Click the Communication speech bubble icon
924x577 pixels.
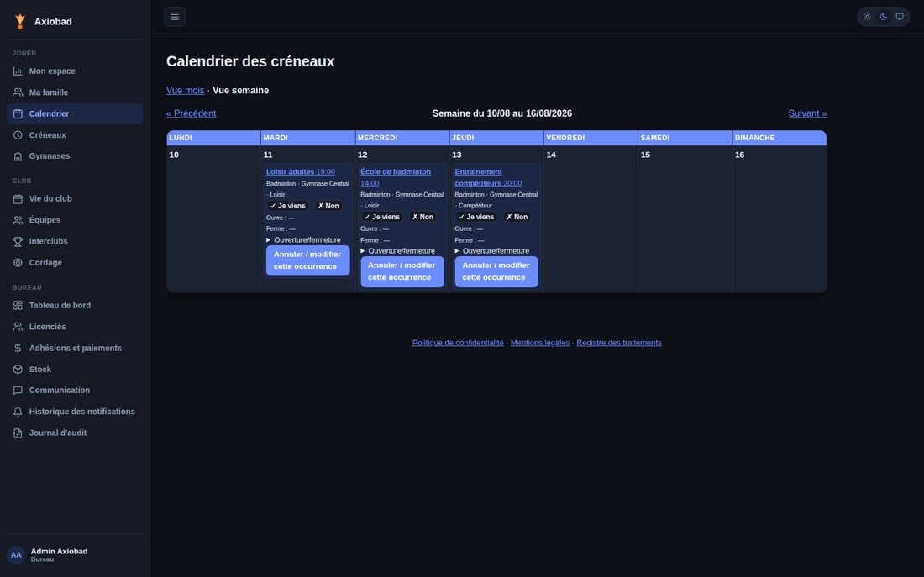18,391
